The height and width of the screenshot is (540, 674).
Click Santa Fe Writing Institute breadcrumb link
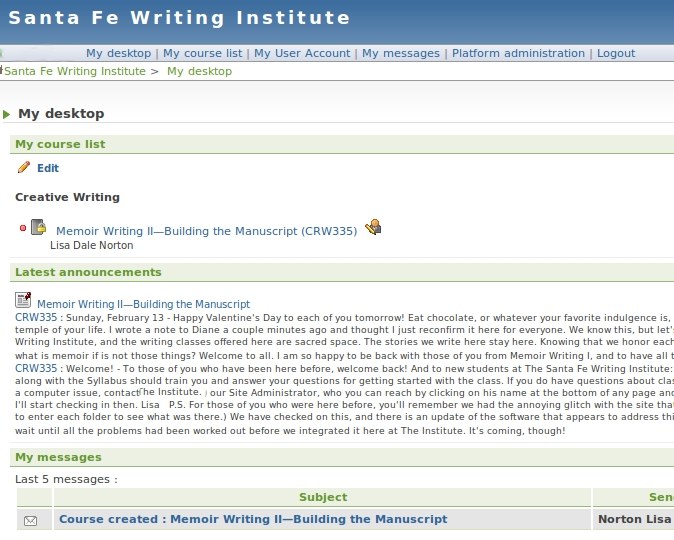(x=75, y=71)
